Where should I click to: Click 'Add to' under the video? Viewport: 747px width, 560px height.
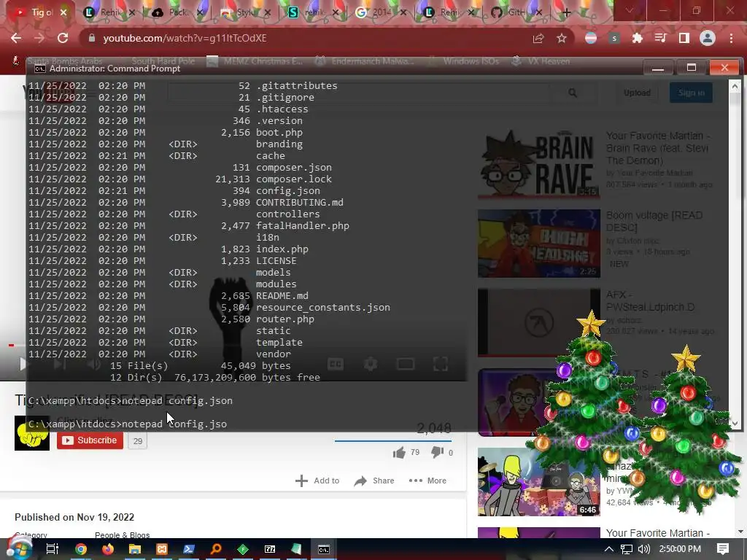317,481
